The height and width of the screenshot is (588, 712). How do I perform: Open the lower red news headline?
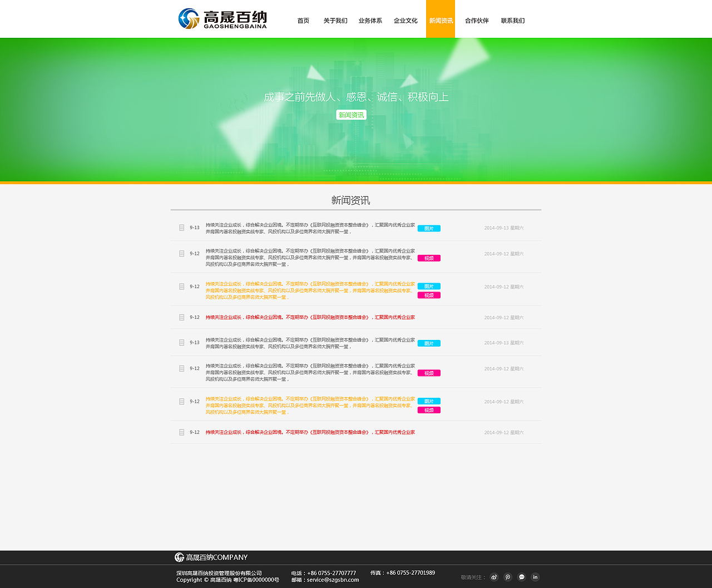click(x=310, y=432)
